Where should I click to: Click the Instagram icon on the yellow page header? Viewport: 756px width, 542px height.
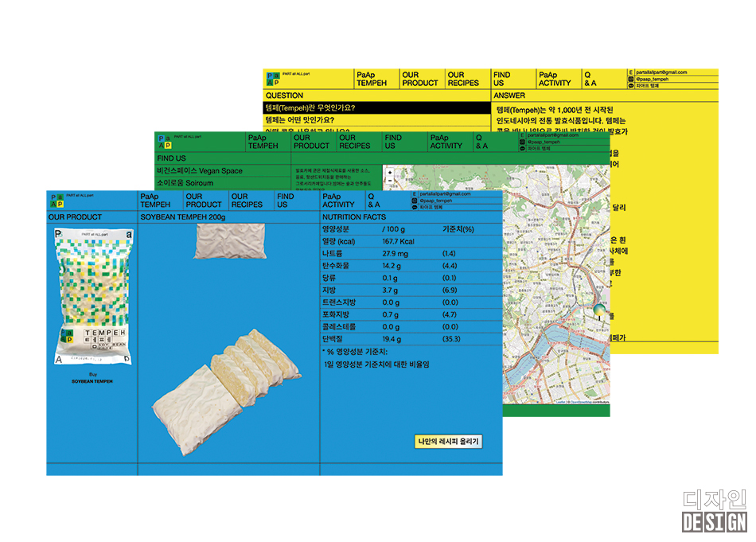coord(630,79)
